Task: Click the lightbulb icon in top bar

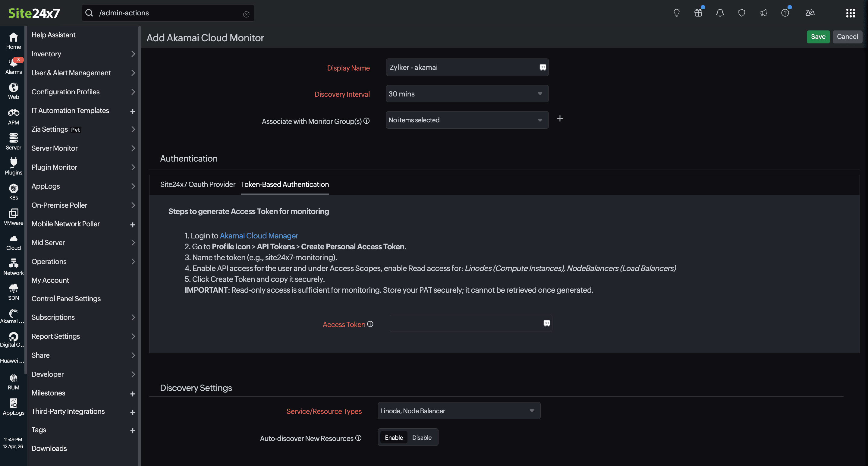Action: (676, 13)
